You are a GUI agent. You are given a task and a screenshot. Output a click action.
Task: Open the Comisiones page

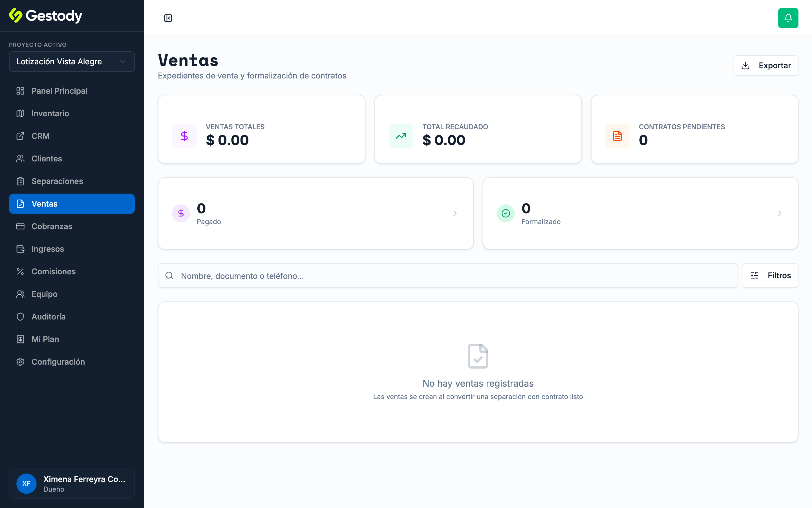coord(72,271)
